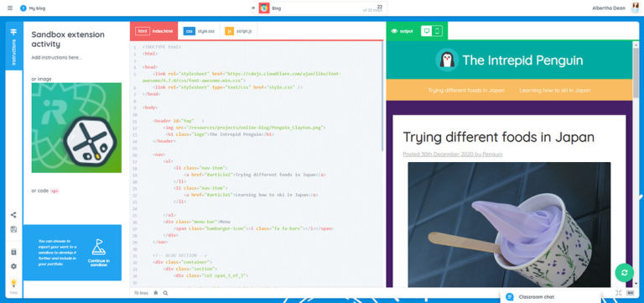Go to previous step arrow beside Blog

pyautogui.click(x=253, y=8)
